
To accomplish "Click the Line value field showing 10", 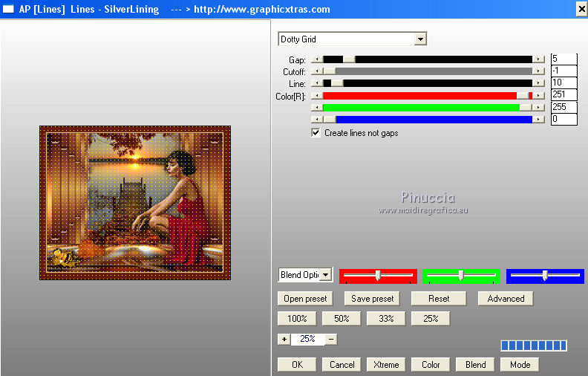I will point(563,83).
